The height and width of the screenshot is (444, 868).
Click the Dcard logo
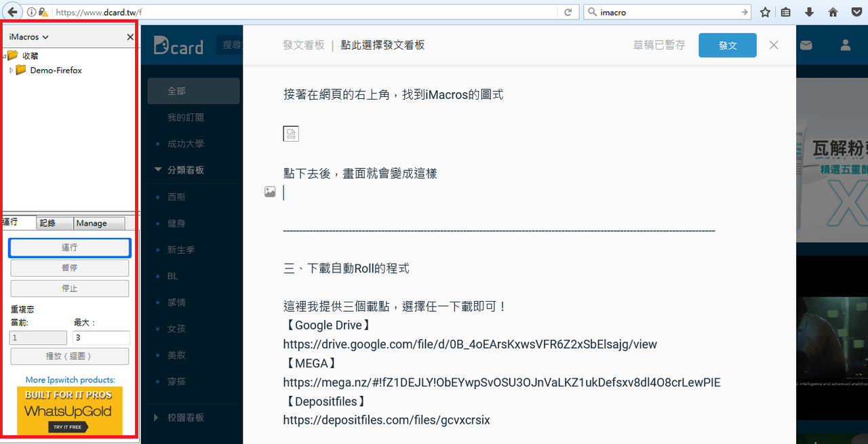(178, 45)
